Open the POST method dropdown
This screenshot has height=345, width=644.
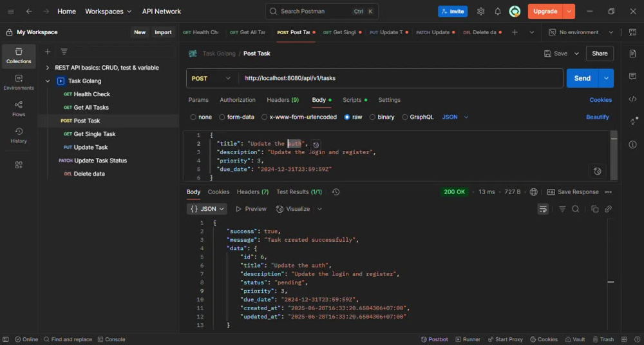[x=211, y=78]
